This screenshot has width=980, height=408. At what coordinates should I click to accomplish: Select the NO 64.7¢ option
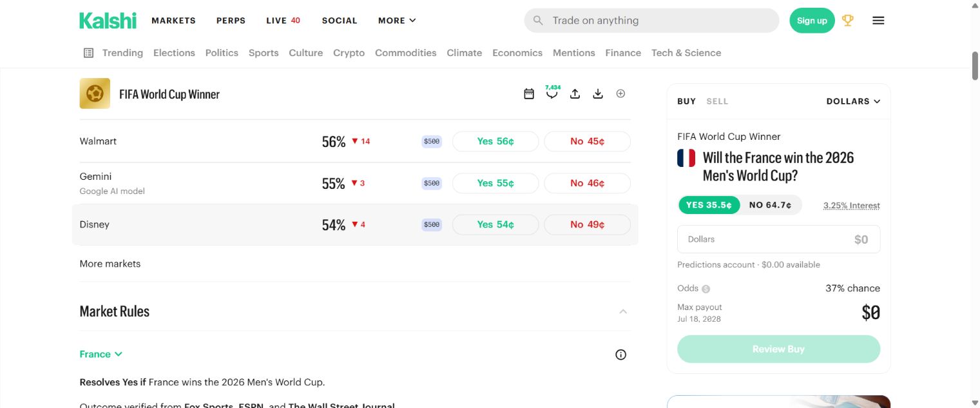[x=771, y=205]
